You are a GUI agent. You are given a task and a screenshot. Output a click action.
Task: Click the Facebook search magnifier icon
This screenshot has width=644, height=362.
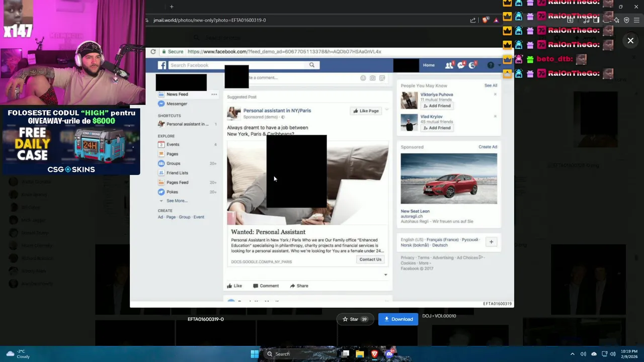click(x=312, y=65)
